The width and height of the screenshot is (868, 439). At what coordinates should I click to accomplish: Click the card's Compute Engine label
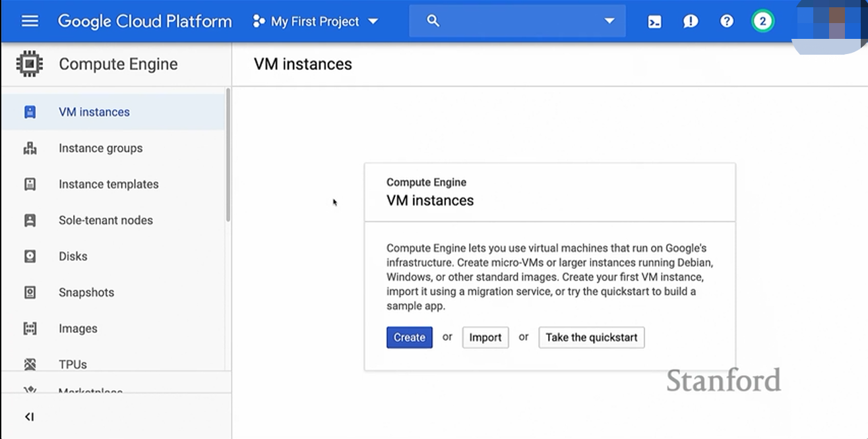point(426,183)
